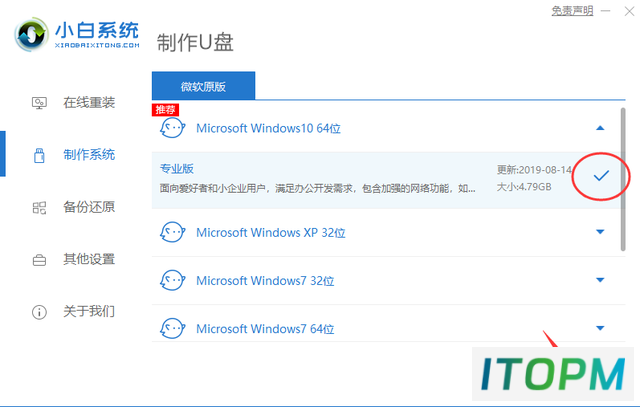The image size is (640, 407).
Task: Expand the Microsoft Windows7 32位 entry
Action: pos(600,280)
